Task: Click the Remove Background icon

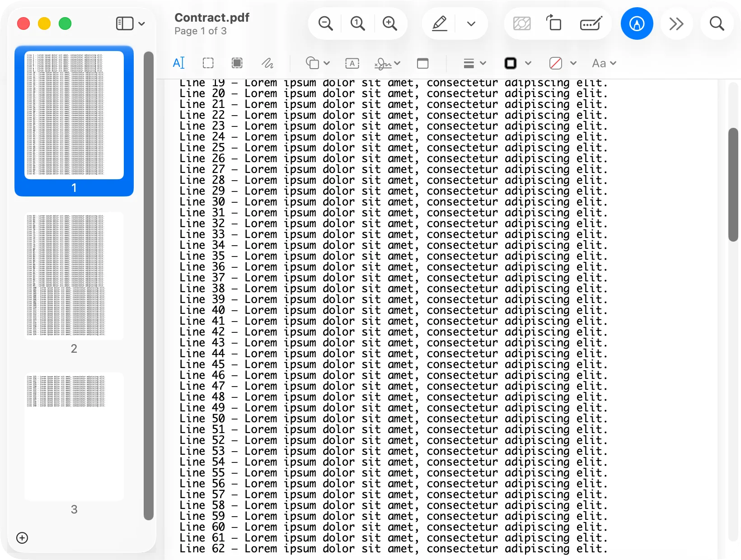Action: point(522,23)
